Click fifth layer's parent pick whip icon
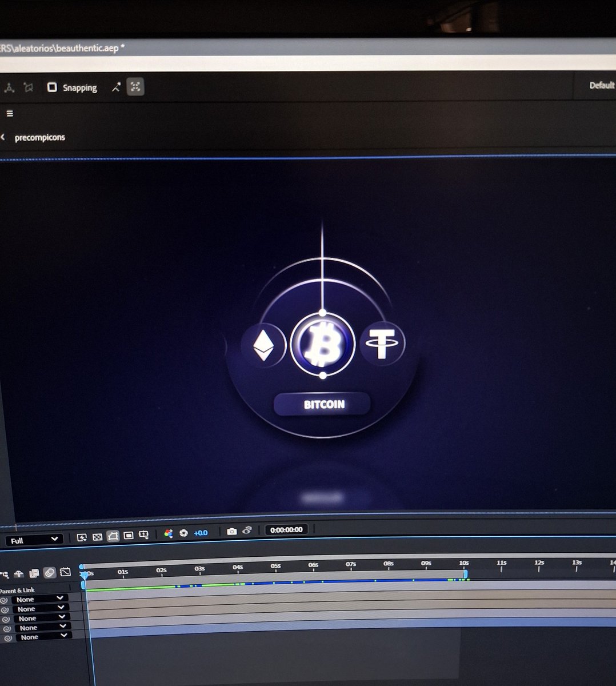The height and width of the screenshot is (686, 616). [8, 637]
